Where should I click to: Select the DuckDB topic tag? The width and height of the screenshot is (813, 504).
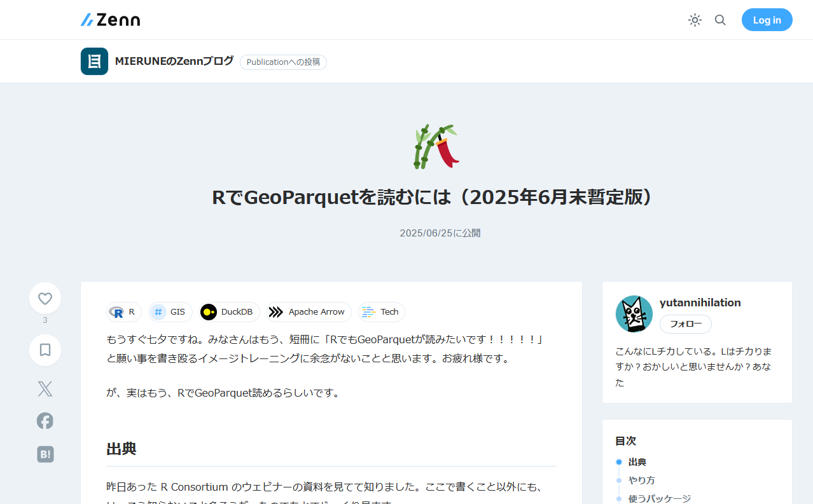(x=229, y=312)
